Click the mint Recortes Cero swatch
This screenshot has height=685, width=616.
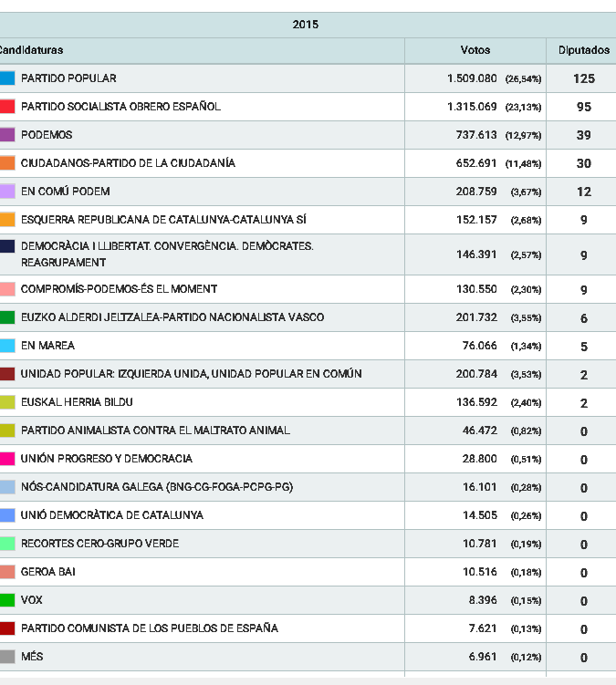(x=7, y=544)
